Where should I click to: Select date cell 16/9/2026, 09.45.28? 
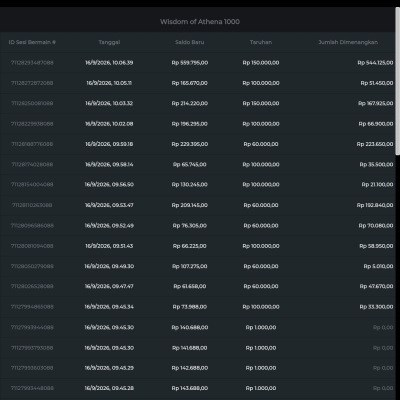(x=109, y=388)
